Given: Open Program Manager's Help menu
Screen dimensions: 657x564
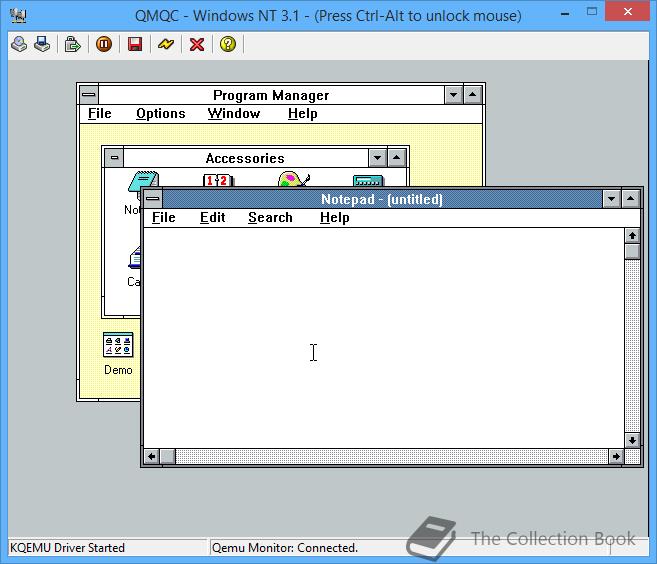Looking at the screenshot, I should (303, 114).
